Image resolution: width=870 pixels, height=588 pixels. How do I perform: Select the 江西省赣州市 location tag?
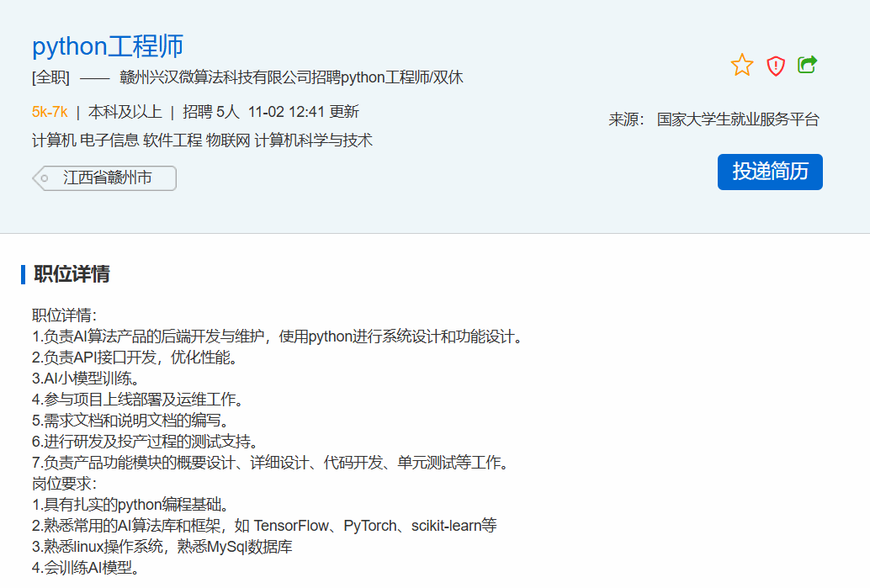tap(107, 178)
